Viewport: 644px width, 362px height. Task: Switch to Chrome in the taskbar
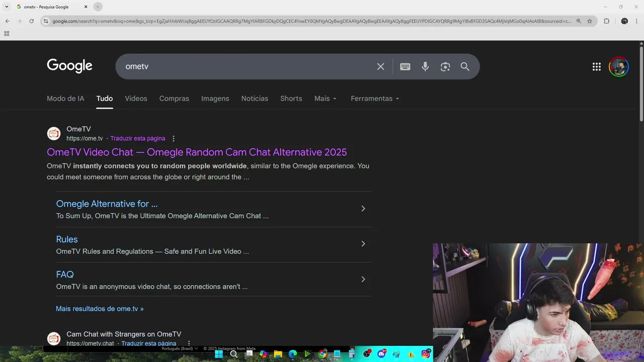(322, 354)
